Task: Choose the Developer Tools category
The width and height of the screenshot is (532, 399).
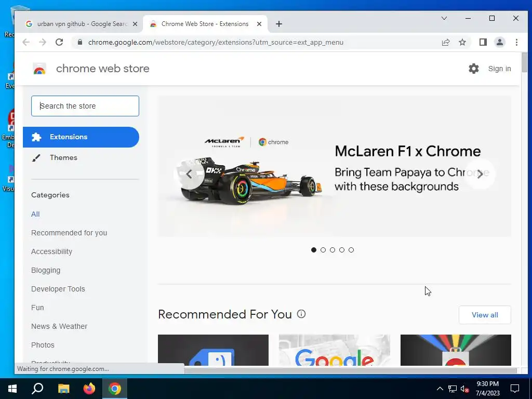Action: 58,289
